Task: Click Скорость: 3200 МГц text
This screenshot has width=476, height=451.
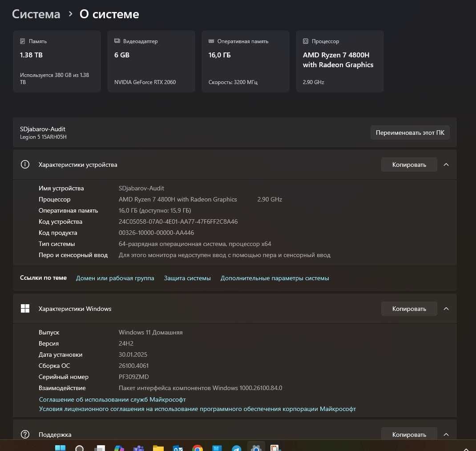Action: pos(233,82)
